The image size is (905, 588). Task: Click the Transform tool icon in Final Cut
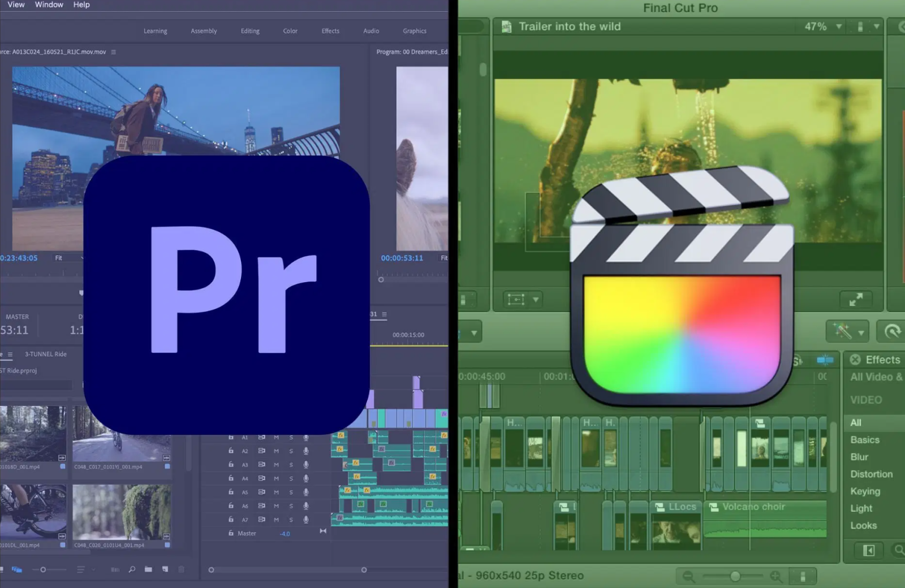pyautogui.click(x=516, y=299)
